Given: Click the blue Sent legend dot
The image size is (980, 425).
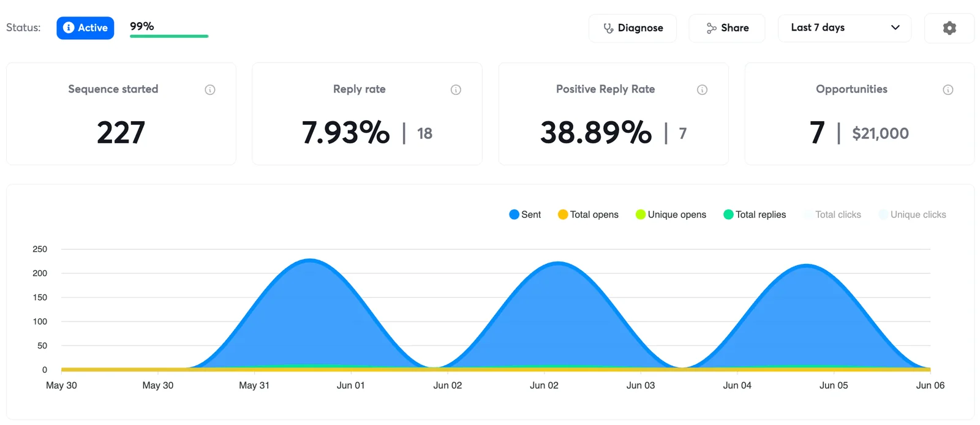Looking at the screenshot, I should coord(514,214).
